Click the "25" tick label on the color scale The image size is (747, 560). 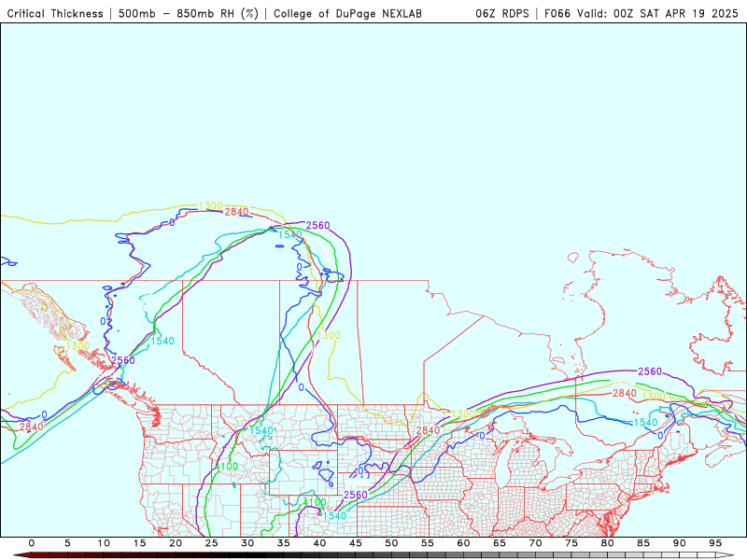pos(212,543)
